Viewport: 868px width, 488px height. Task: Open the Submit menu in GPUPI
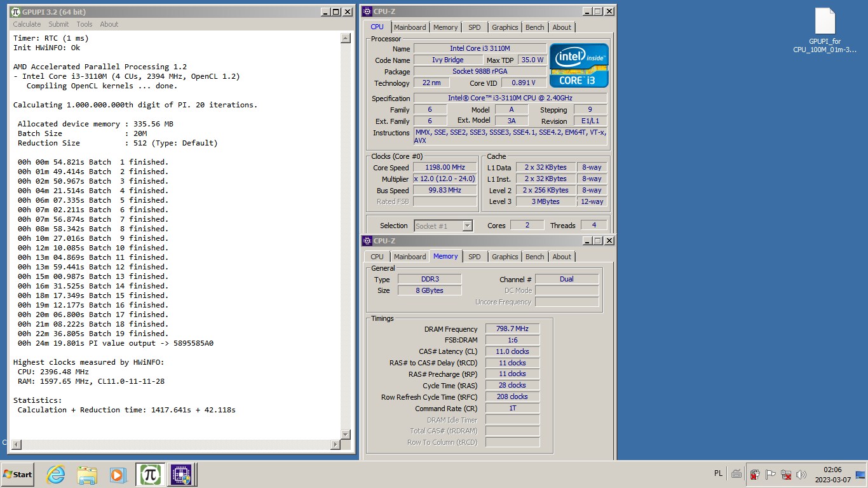click(x=58, y=24)
